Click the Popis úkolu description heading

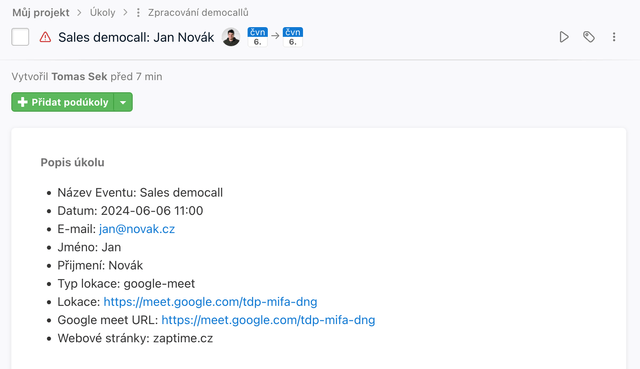(72, 162)
